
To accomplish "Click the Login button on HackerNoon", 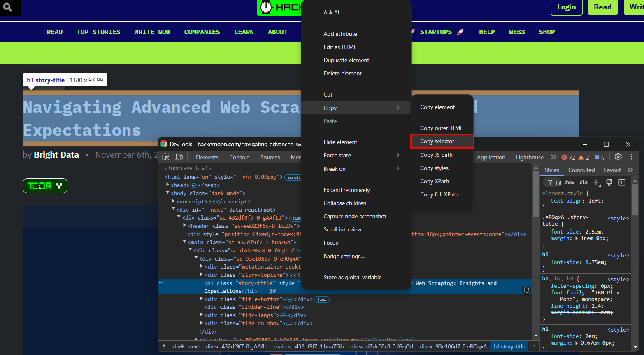I will coord(566,7).
